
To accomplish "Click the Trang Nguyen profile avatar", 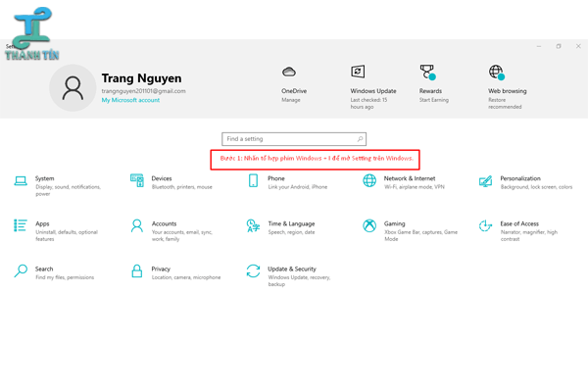I will point(73,88).
